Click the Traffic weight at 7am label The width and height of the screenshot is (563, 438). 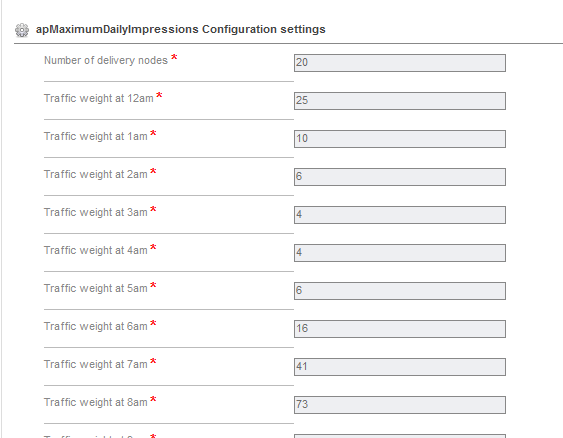(x=96, y=364)
